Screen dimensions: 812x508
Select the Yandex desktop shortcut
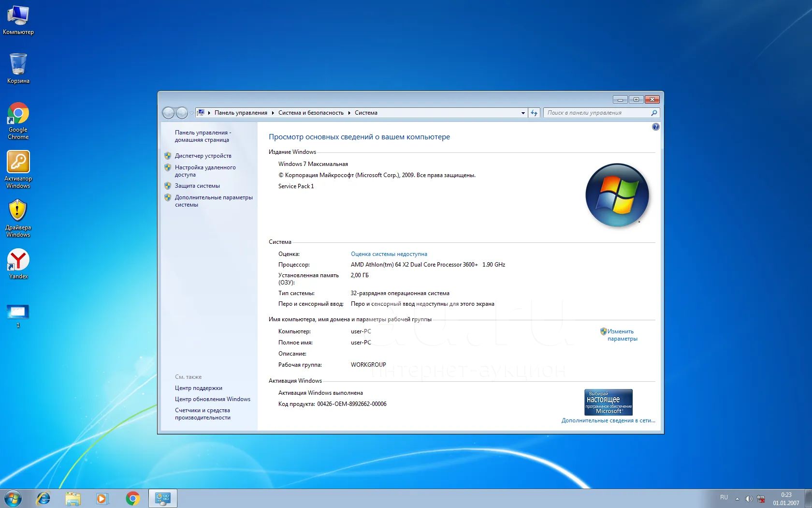click(x=18, y=264)
